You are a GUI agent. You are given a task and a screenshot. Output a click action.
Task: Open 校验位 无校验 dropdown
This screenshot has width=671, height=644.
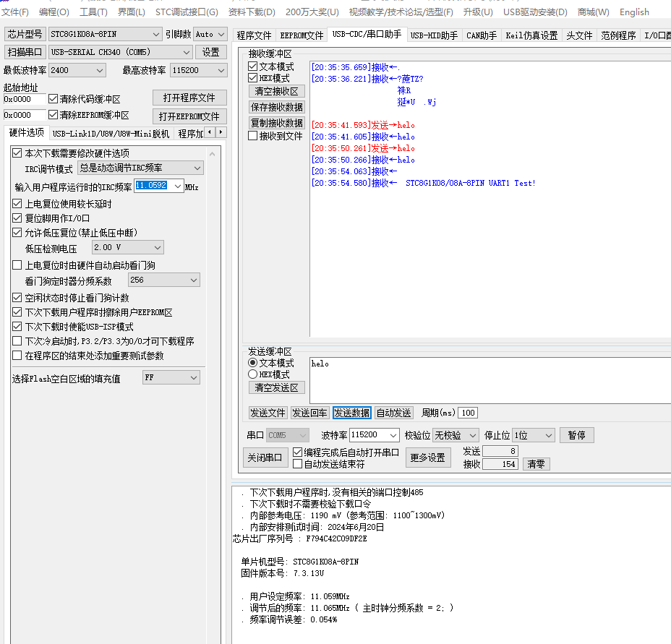pos(456,435)
